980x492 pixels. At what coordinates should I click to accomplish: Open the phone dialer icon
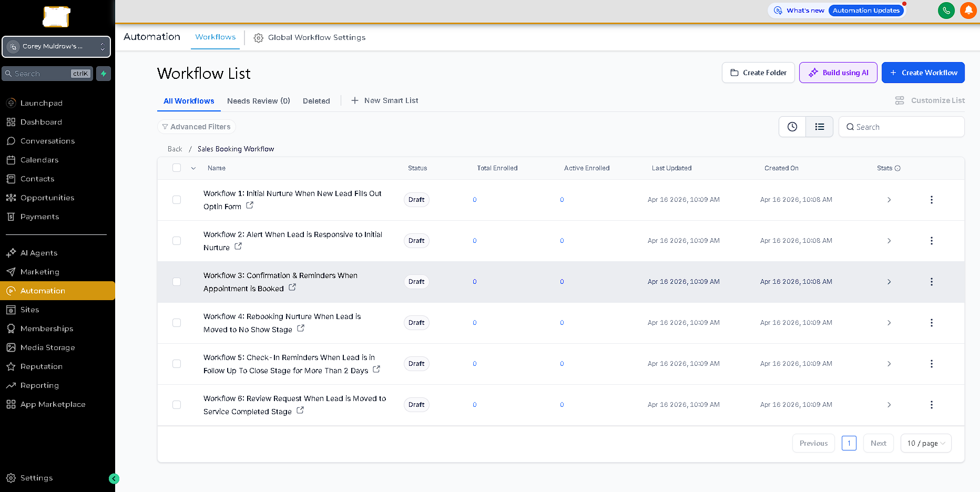(x=946, y=11)
